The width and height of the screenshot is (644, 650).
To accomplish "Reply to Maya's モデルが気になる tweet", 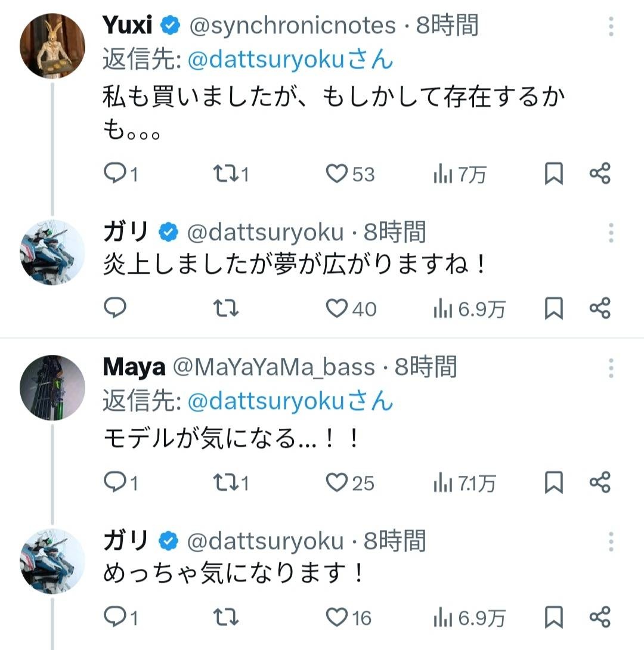I will 114,482.
